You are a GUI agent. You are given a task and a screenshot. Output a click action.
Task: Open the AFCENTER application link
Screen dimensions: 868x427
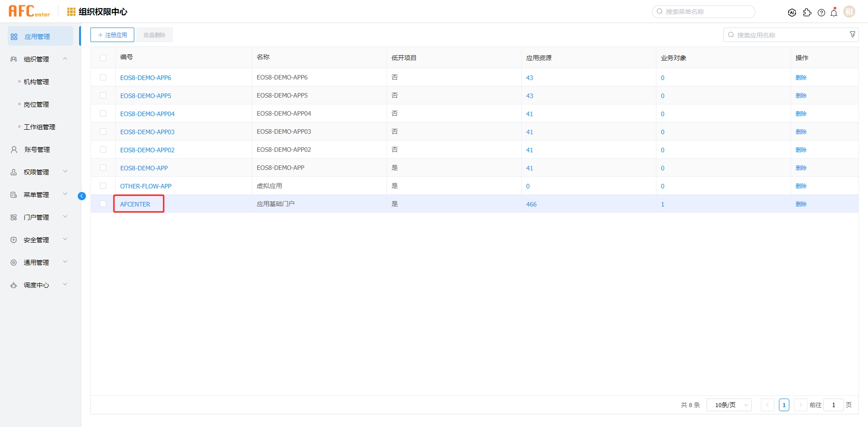pos(135,204)
